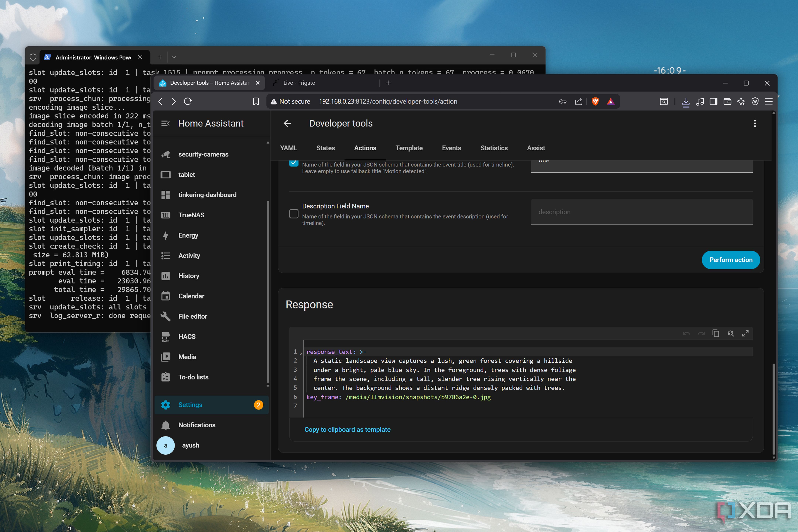Screen dimensions: 798x532
Task: Switch to the Template tab
Action: [x=409, y=148]
